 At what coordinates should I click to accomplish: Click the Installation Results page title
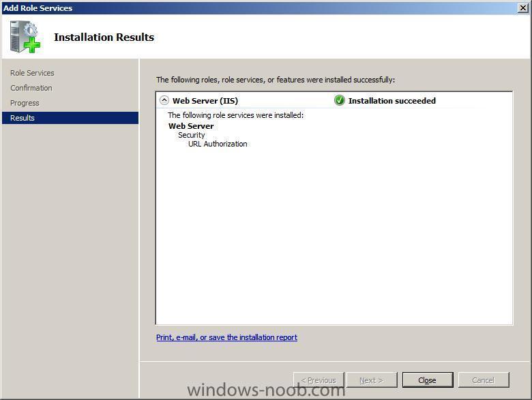[x=104, y=37]
